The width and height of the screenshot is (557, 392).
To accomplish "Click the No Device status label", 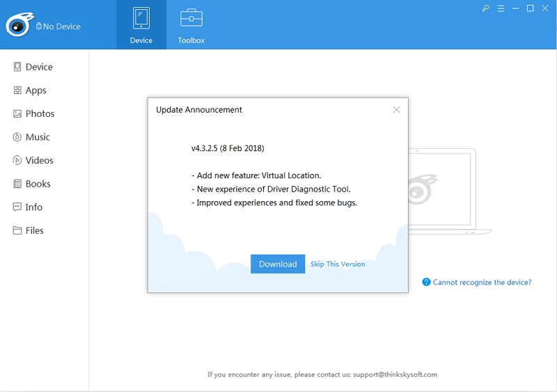I will [x=58, y=26].
